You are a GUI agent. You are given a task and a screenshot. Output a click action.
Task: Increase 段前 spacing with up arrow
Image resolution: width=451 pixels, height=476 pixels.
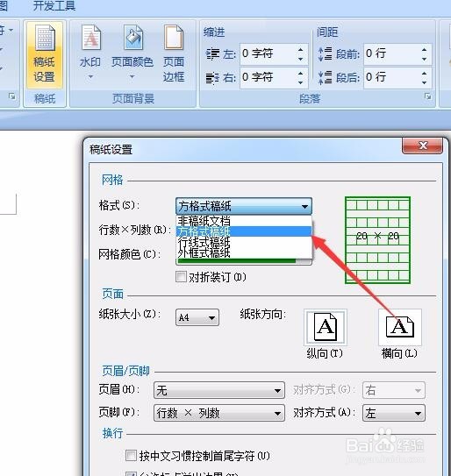pos(425,50)
